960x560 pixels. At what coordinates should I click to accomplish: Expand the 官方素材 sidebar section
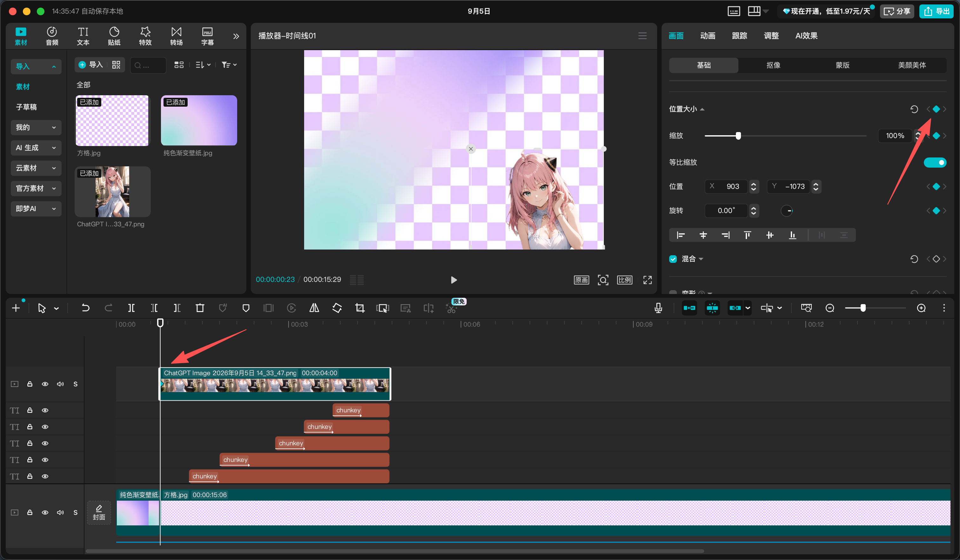pos(36,188)
